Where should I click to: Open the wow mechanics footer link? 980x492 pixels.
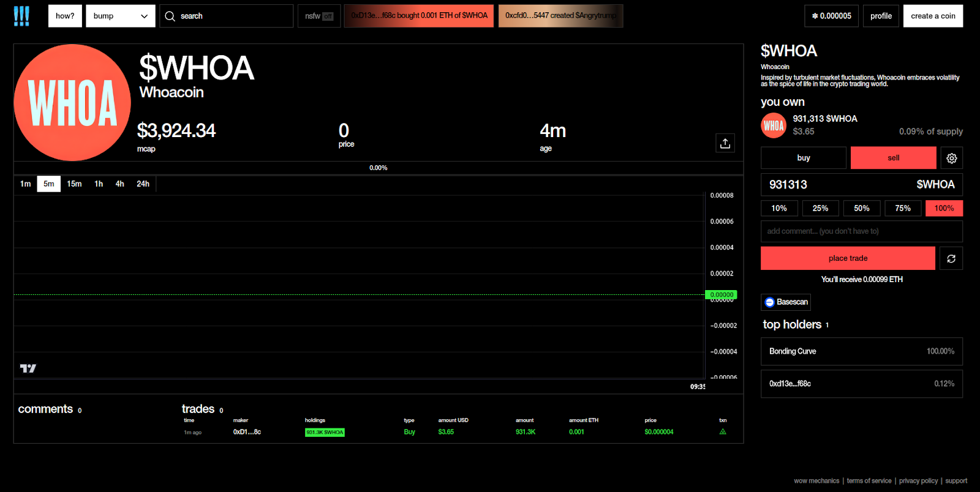(816, 481)
